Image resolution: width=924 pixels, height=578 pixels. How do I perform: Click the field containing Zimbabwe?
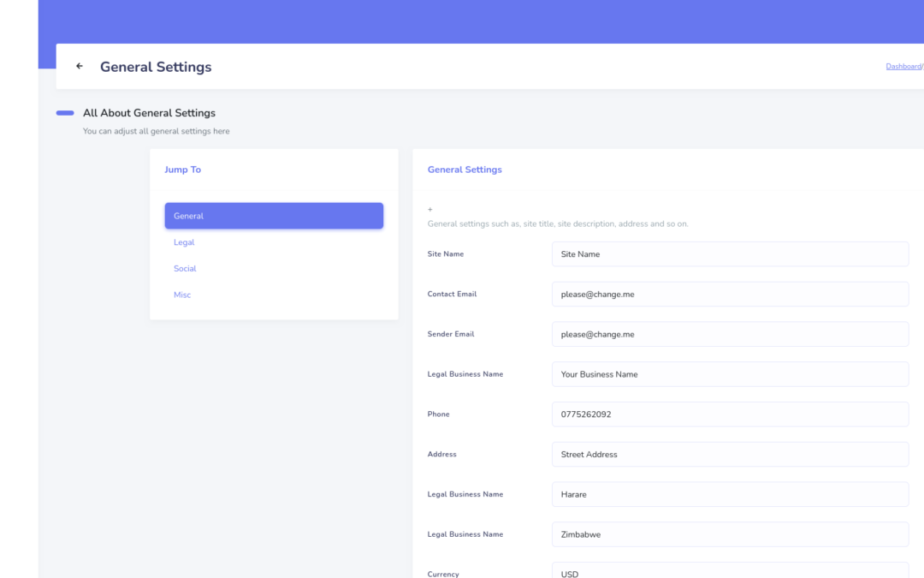coord(730,535)
